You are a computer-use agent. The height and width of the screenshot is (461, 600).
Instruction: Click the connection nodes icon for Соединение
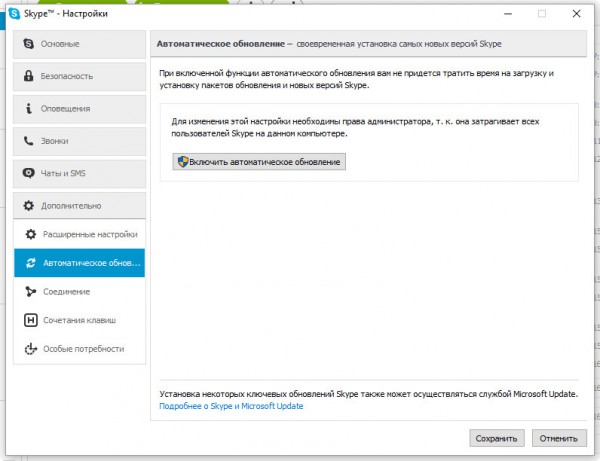[x=31, y=292]
